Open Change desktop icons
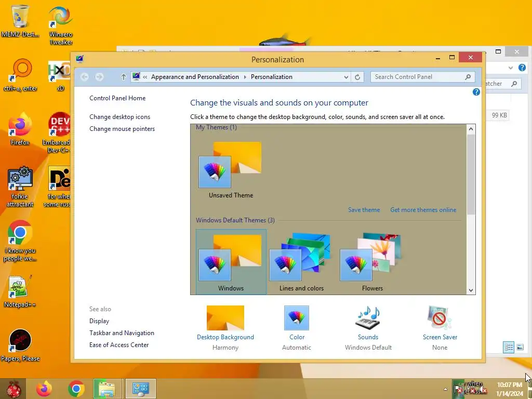The image size is (532, 399). point(120,117)
